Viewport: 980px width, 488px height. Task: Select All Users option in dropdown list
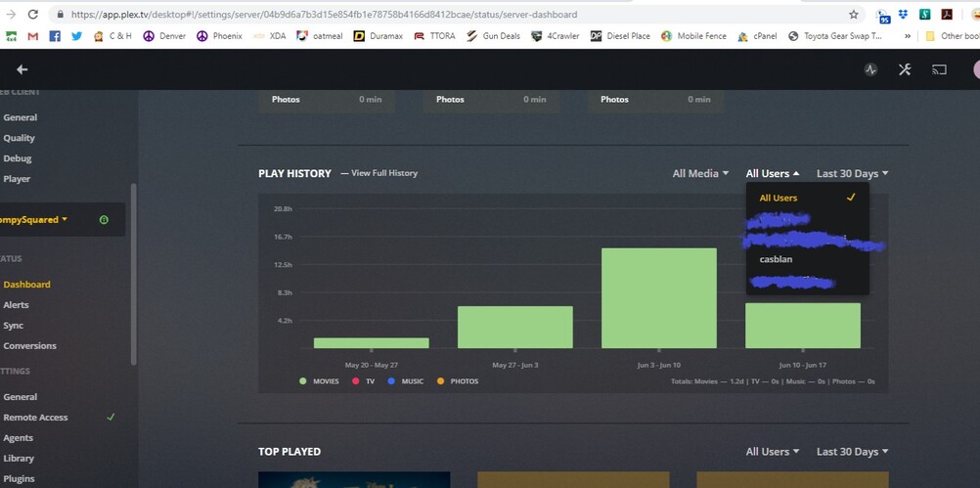coord(808,198)
